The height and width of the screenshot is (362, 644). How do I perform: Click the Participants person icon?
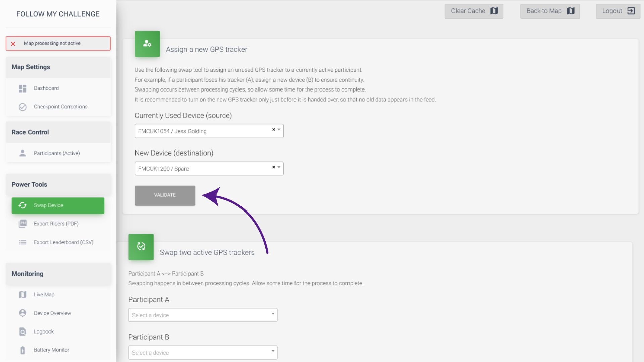click(x=22, y=153)
